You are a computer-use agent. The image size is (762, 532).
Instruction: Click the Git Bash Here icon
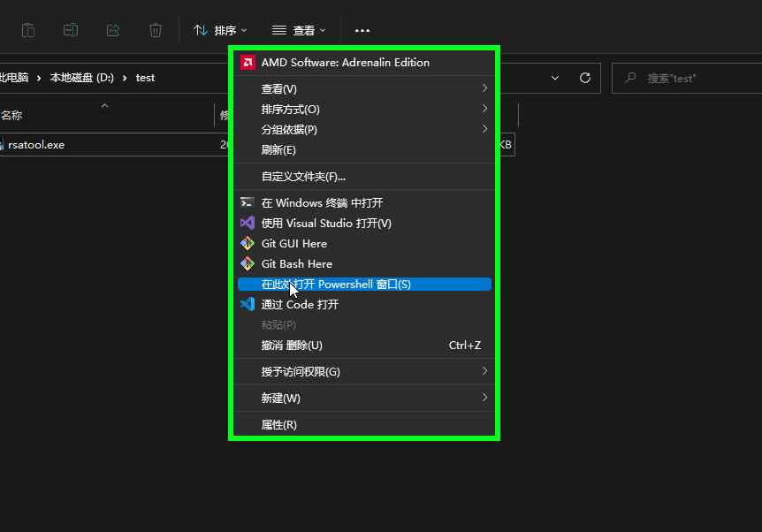(x=248, y=264)
